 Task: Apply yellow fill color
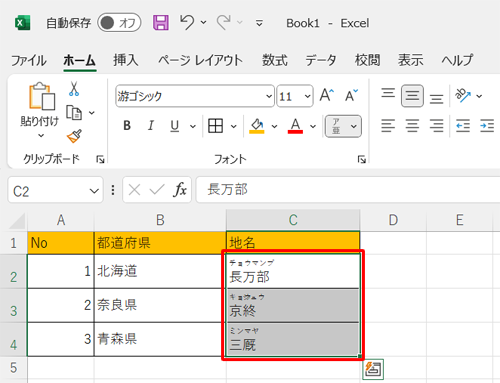pyautogui.click(x=257, y=126)
